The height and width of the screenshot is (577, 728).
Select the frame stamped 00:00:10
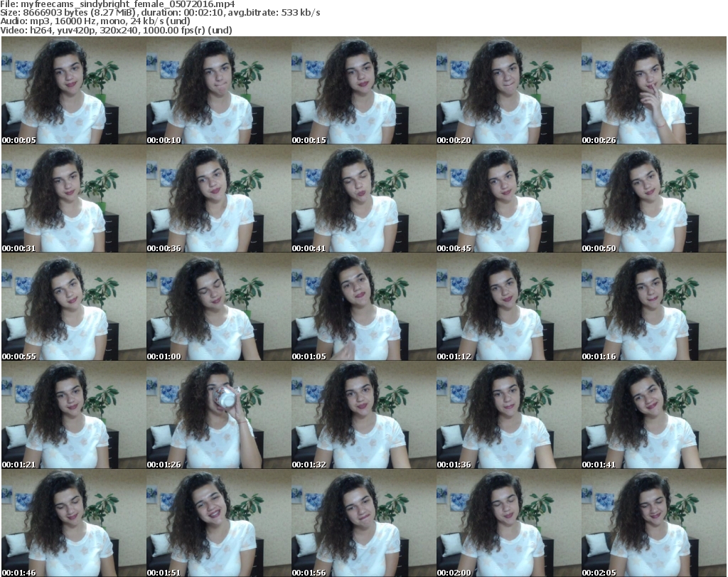point(219,90)
